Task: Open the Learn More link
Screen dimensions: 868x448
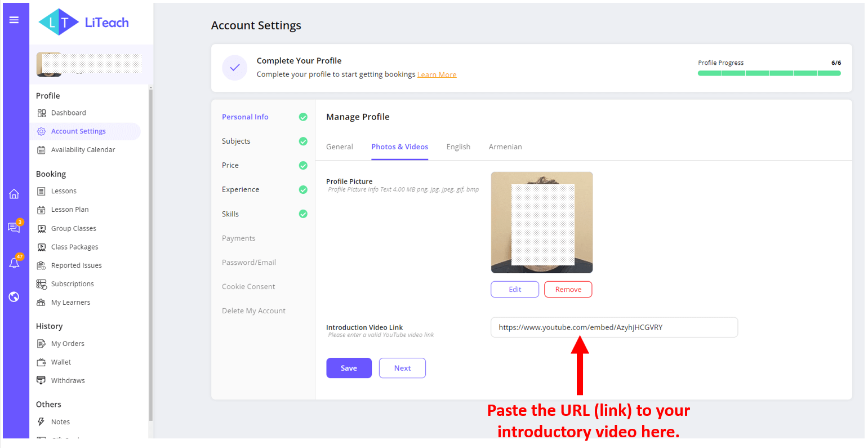Action: click(437, 74)
